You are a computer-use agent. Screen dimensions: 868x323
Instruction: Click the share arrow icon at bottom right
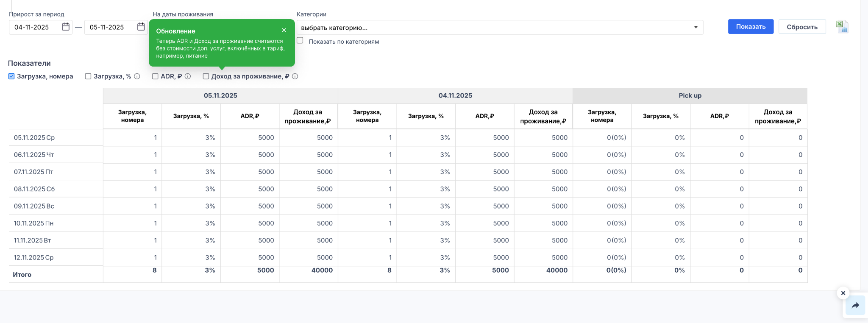[x=855, y=306]
